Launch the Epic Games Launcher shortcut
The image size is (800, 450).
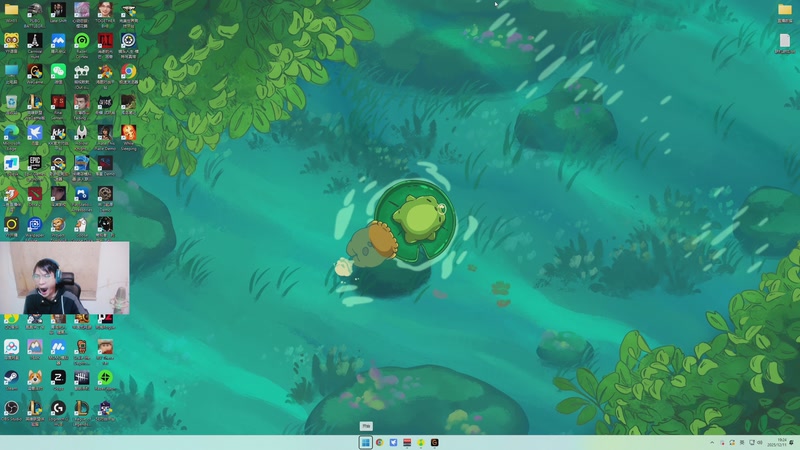(35, 163)
